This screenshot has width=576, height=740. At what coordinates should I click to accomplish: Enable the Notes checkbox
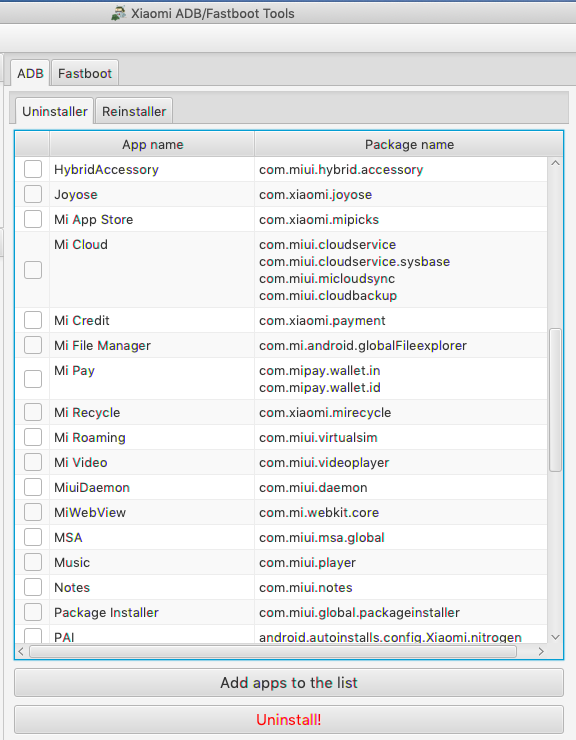[x=33, y=587]
